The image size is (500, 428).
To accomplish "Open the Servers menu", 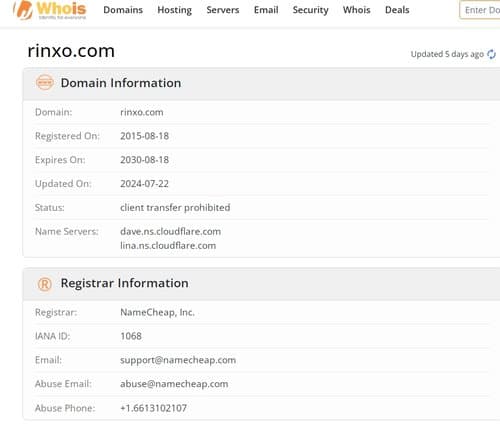I will [223, 10].
